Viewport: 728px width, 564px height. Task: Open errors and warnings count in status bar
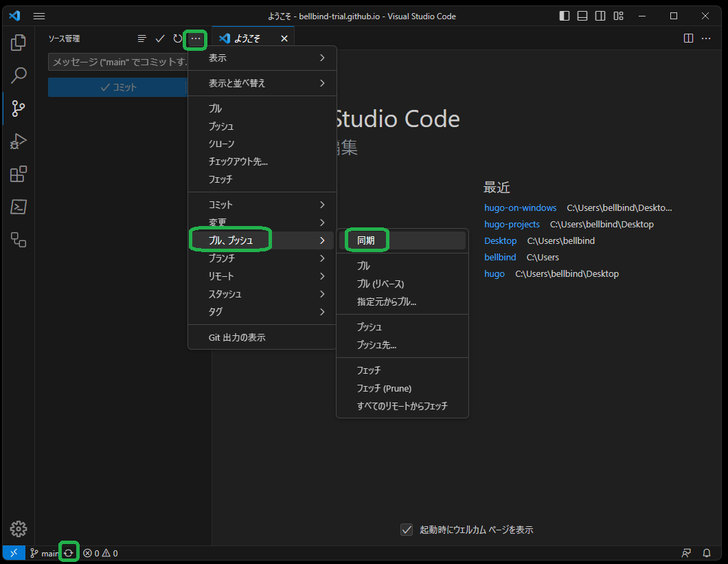pyautogui.click(x=100, y=553)
